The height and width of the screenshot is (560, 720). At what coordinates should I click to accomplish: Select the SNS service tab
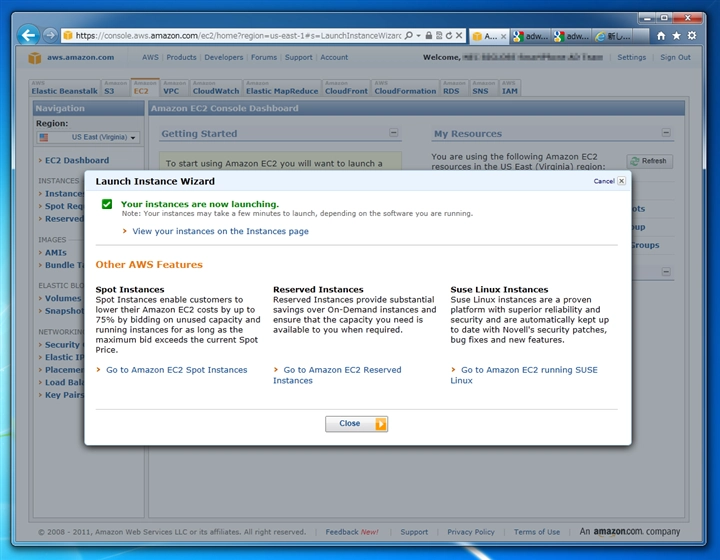[x=483, y=87]
